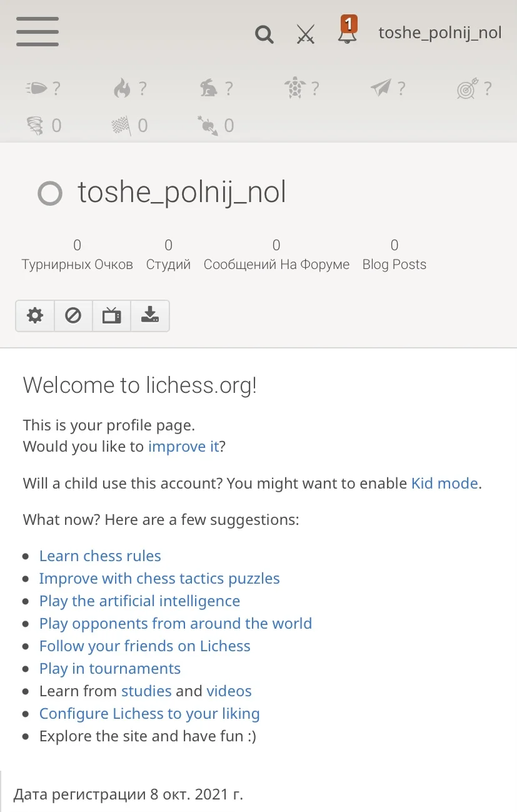The height and width of the screenshot is (812, 517).
Task: Open "Learn chess rules" link
Action: tap(100, 556)
